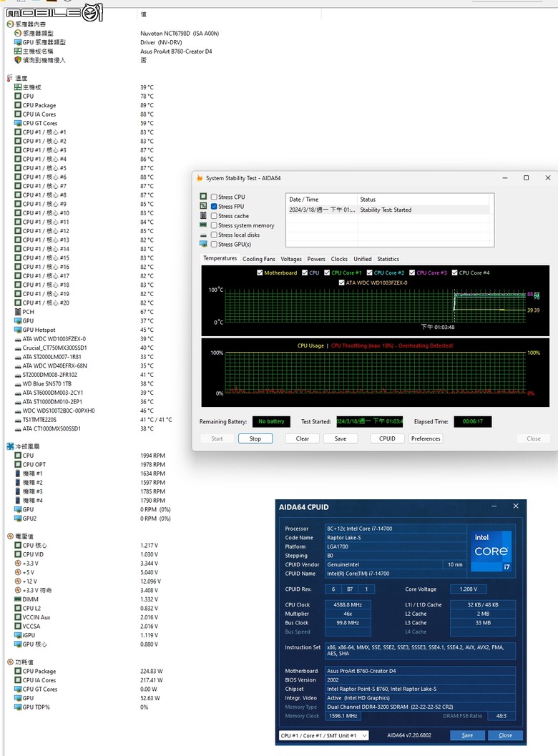Click the Processor field in CPUID

396,529
